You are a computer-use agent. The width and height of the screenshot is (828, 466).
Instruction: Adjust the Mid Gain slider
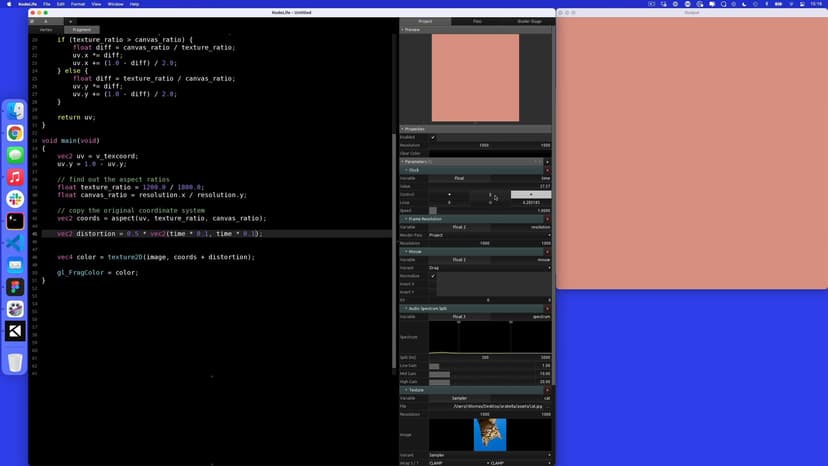(x=490, y=374)
